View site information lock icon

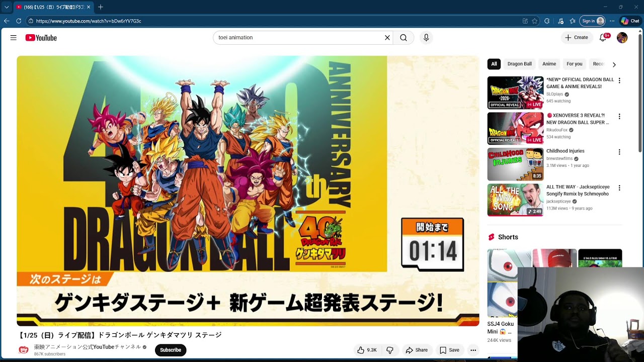click(x=31, y=21)
